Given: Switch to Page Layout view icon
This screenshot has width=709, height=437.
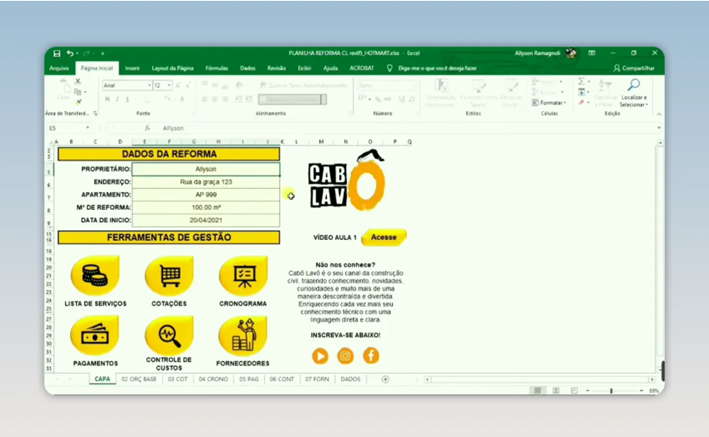Looking at the screenshot, I should (556, 390).
